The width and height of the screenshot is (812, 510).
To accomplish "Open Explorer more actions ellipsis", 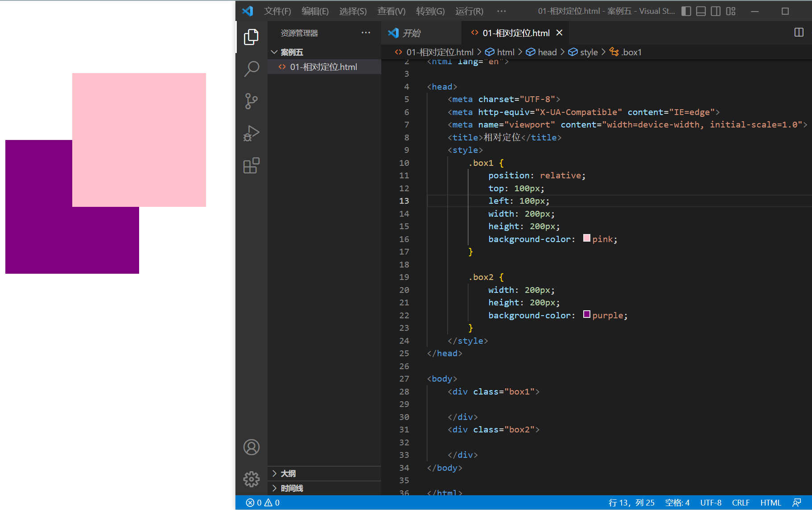I will (366, 33).
